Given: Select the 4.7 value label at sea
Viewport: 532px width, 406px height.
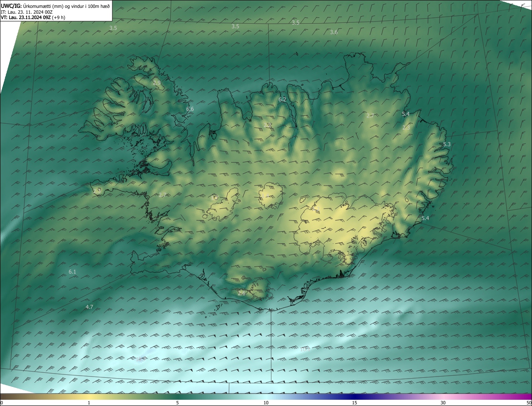Looking at the screenshot, I should coord(89,307).
